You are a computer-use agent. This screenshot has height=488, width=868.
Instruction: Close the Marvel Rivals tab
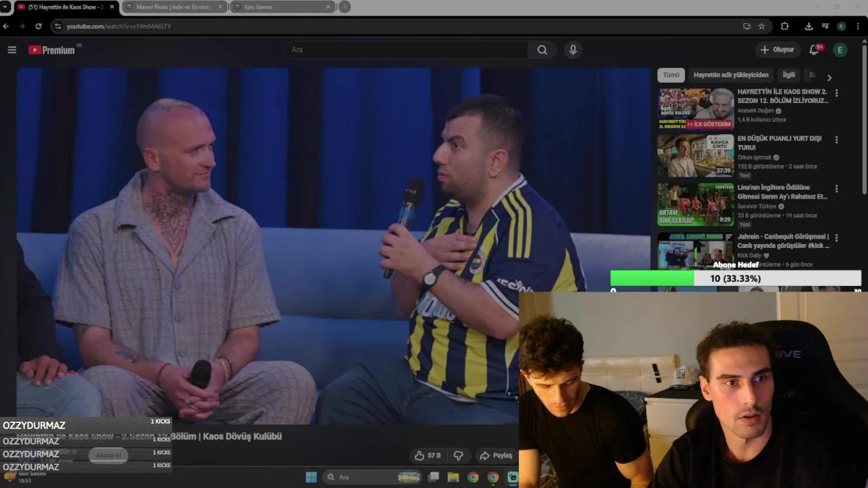[220, 7]
